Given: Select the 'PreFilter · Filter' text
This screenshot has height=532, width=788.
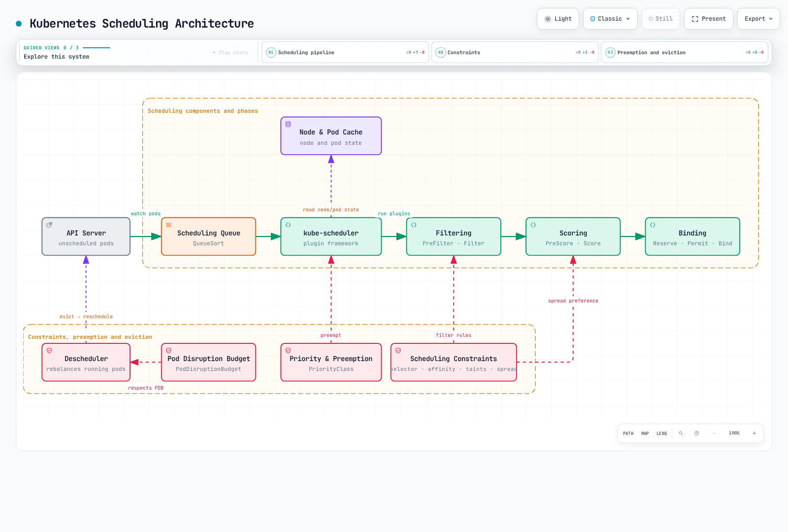Looking at the screenshot, I should [454, 243].
